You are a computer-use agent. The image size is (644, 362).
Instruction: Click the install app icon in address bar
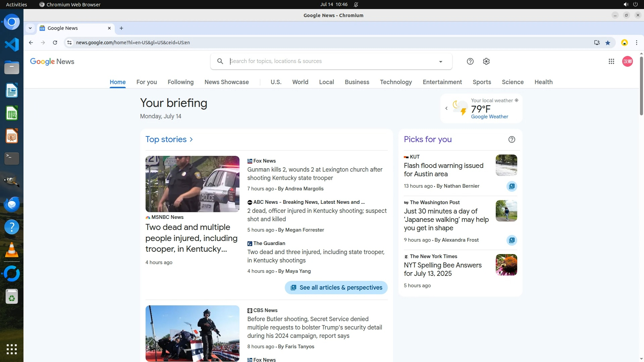click(x=597, y=43)
